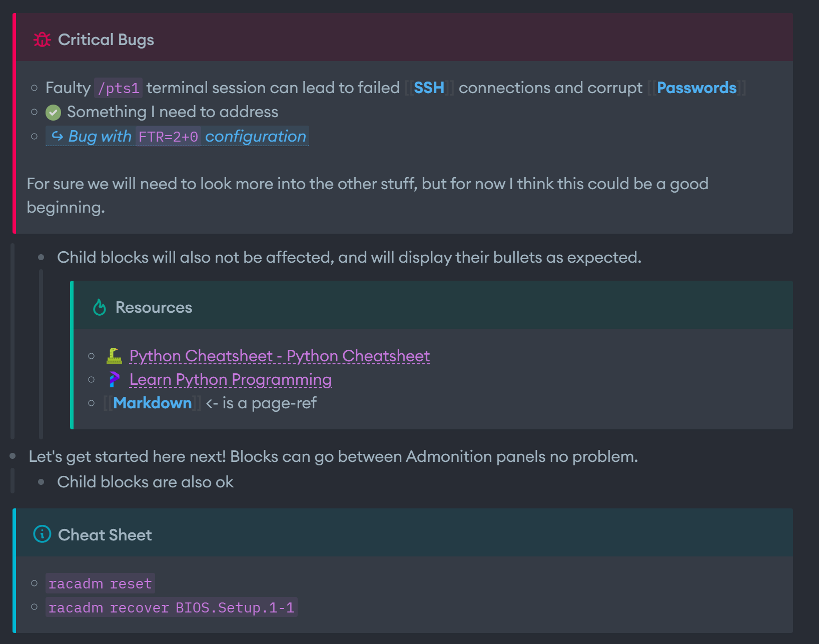
Task: Click the block reference arrow before Bug with
Action: coord(58,136)
